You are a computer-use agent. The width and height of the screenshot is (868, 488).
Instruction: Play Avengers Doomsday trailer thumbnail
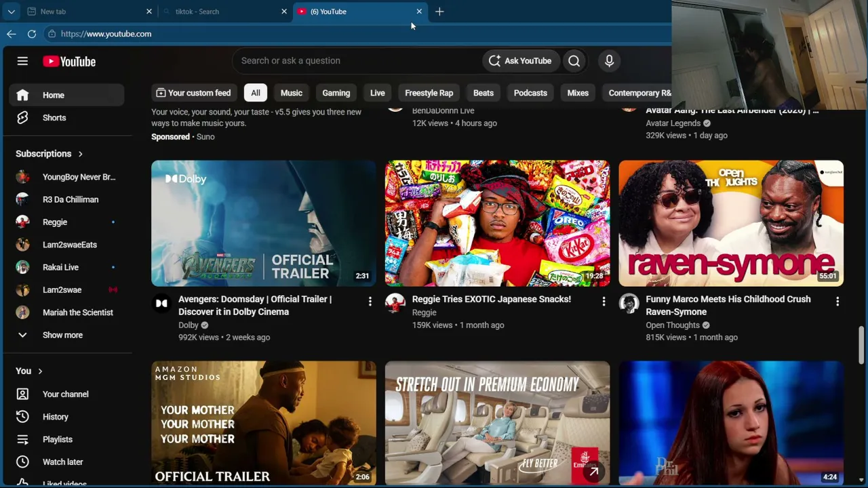pos(264,223)
